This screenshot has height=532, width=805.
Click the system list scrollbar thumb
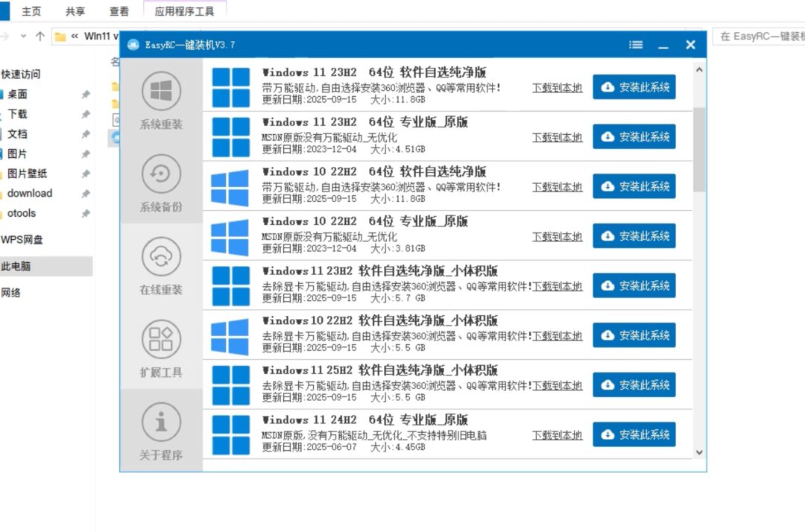[698, 150]
